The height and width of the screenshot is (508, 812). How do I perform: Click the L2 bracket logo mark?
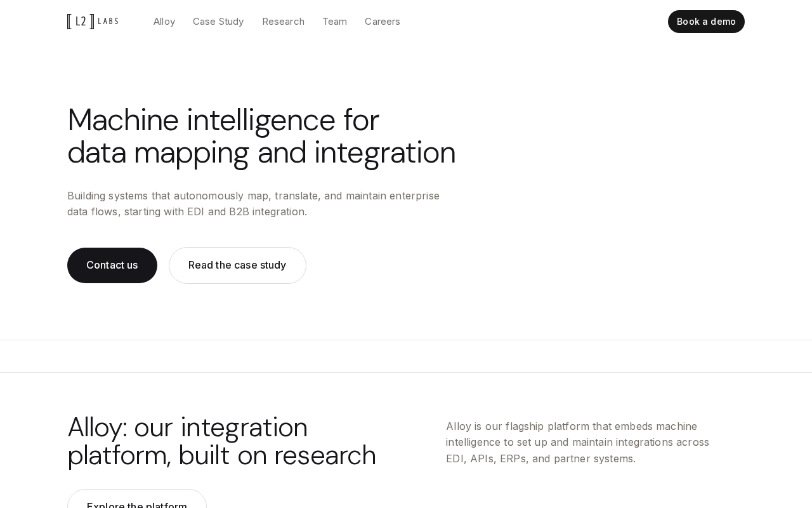pos(81,22)
